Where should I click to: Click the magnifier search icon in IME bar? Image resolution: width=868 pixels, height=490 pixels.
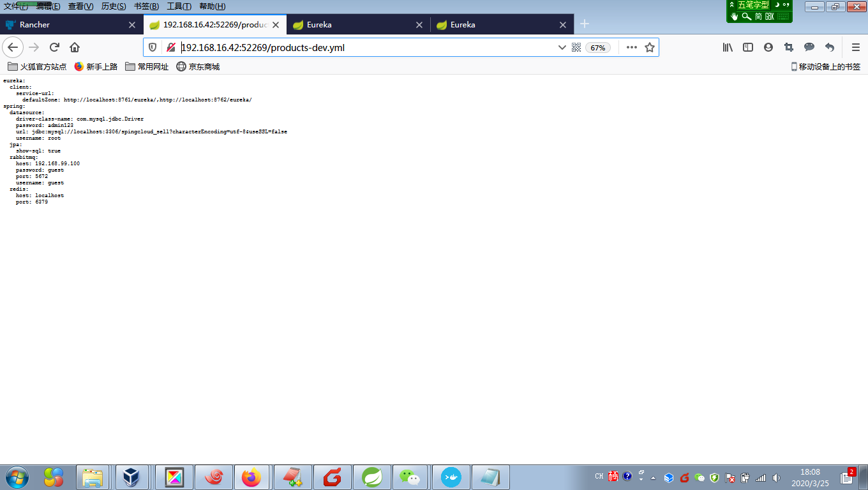[x=746, y=17]
